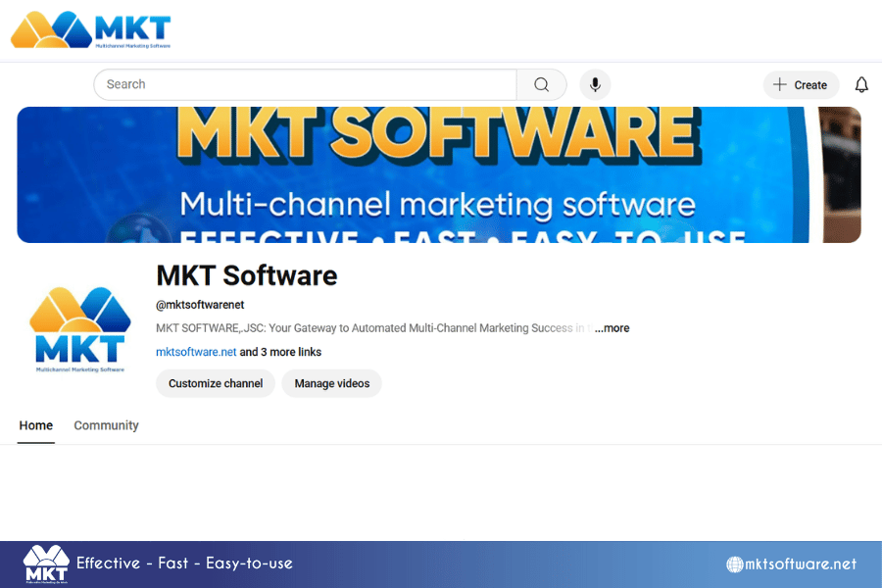
Task: Activate voice search microphone icon
Action: click(595, 85)
